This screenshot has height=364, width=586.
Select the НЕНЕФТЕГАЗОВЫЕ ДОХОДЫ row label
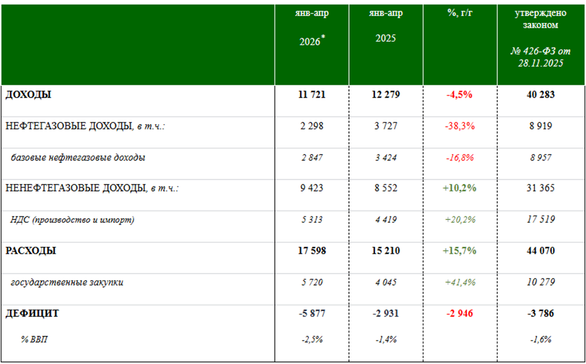pyautogui.click(x=92, y=188)
